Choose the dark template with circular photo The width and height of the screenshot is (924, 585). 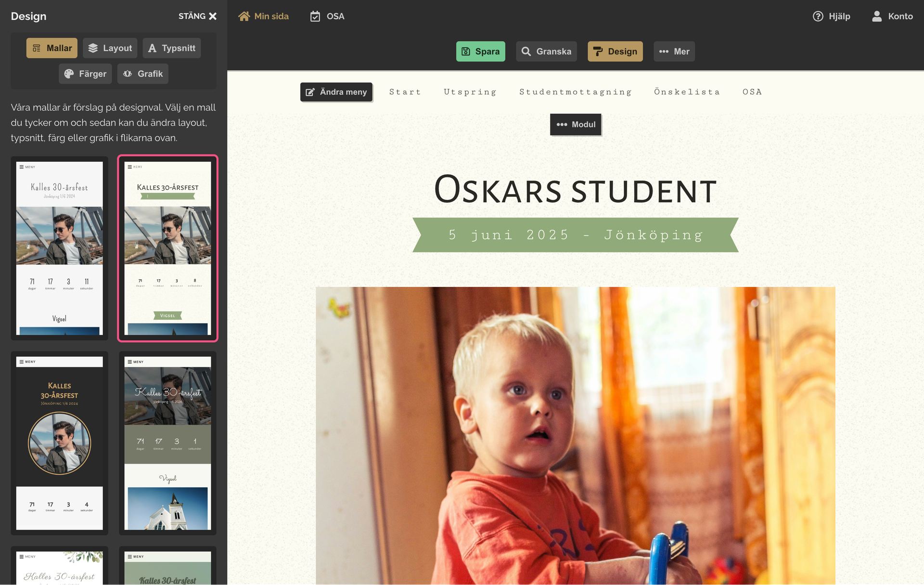(x=60, y=443)
